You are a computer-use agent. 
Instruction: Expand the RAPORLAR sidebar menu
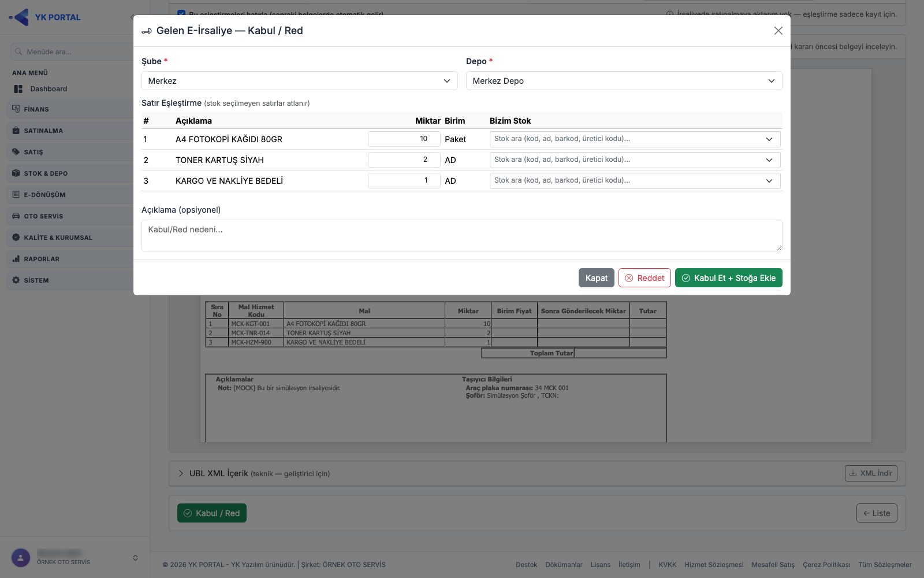tap(70, 259)
